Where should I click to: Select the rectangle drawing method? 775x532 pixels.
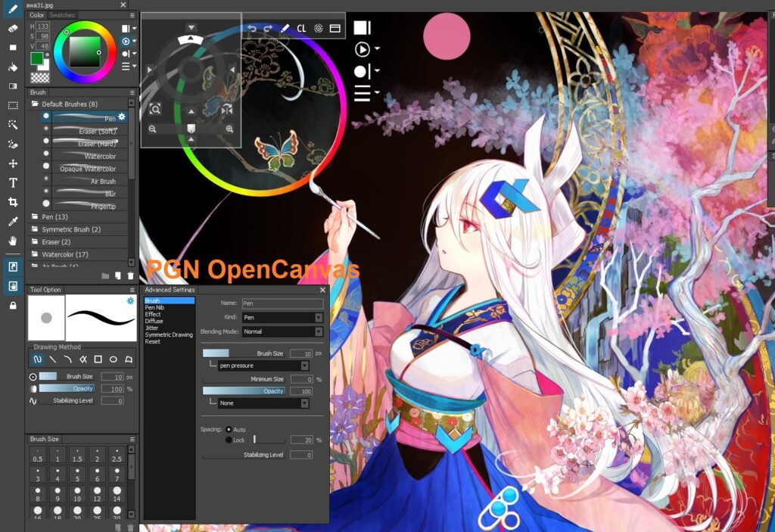click(x=98, y=359)
